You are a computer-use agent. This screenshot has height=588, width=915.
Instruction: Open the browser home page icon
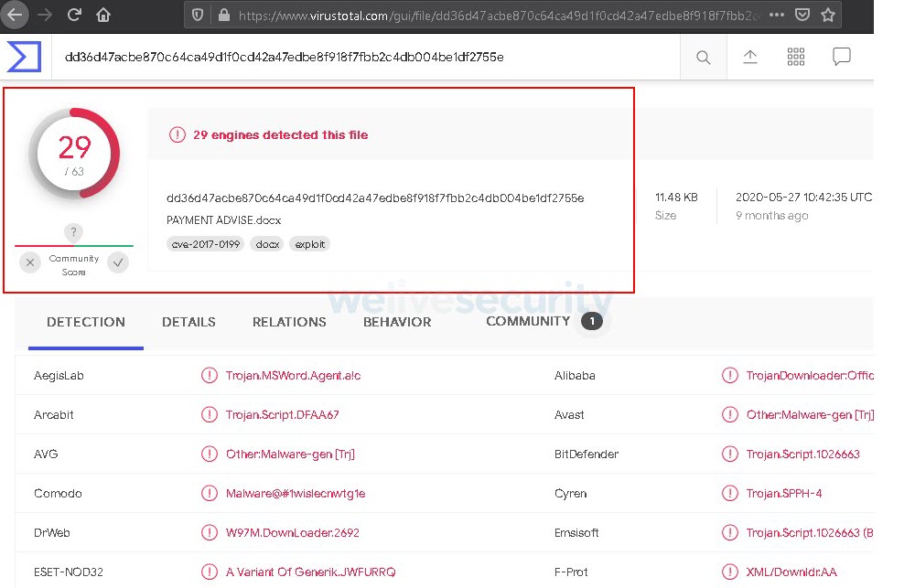(103, 15)
